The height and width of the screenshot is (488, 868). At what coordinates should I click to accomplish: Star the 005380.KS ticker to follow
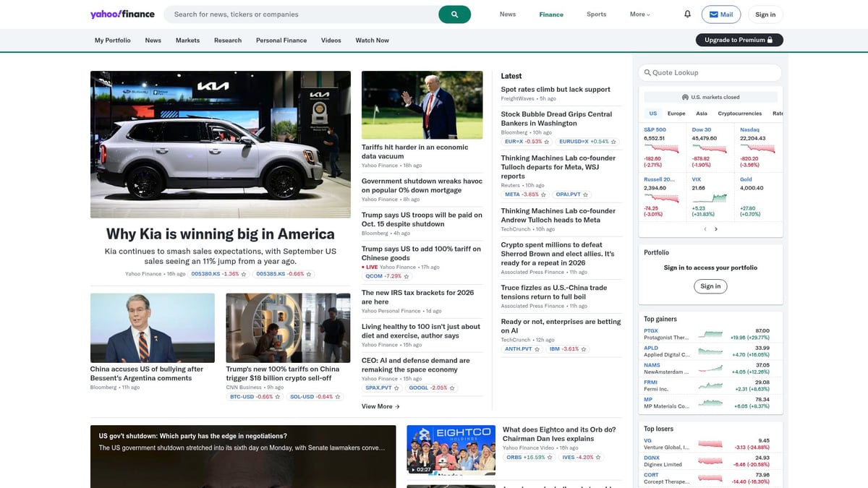pos(244,274)
